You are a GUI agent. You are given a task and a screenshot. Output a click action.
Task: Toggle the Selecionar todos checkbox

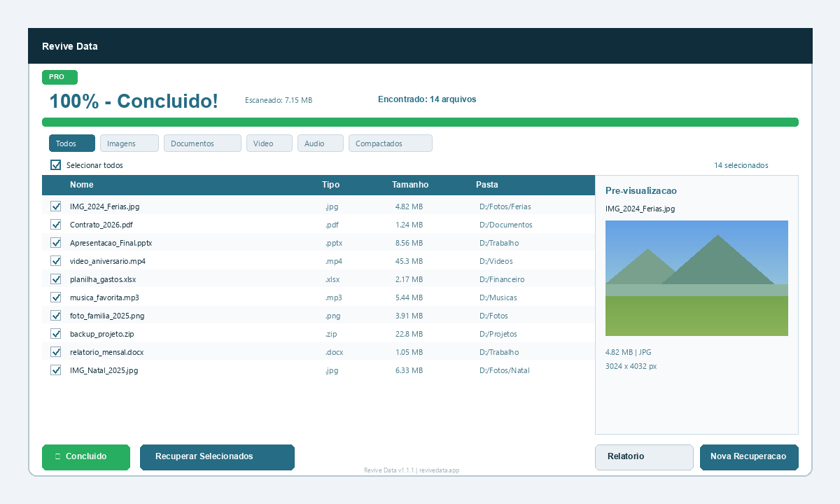pos(55,164)
